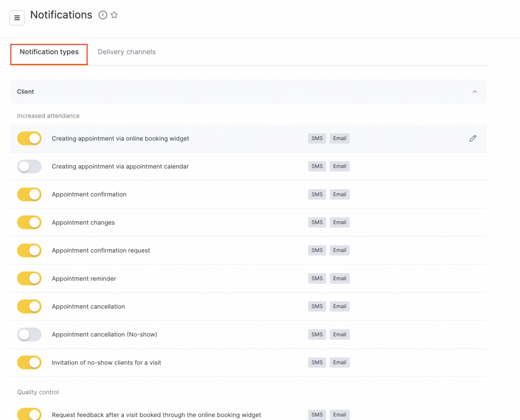Collapse the Client section chevron

pyautogui.click(x=475, y=92)
